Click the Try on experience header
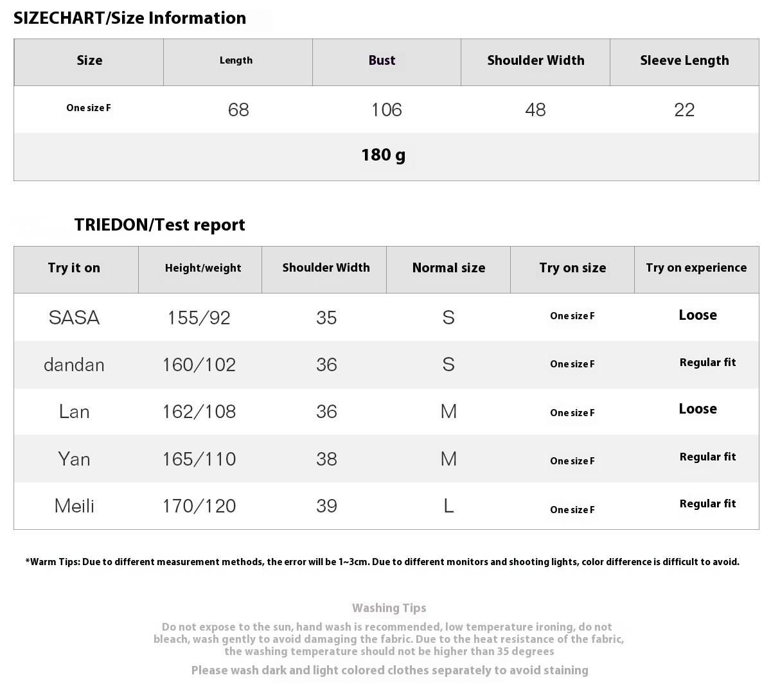Screen dimensions: 771x700 pos(696,269)
